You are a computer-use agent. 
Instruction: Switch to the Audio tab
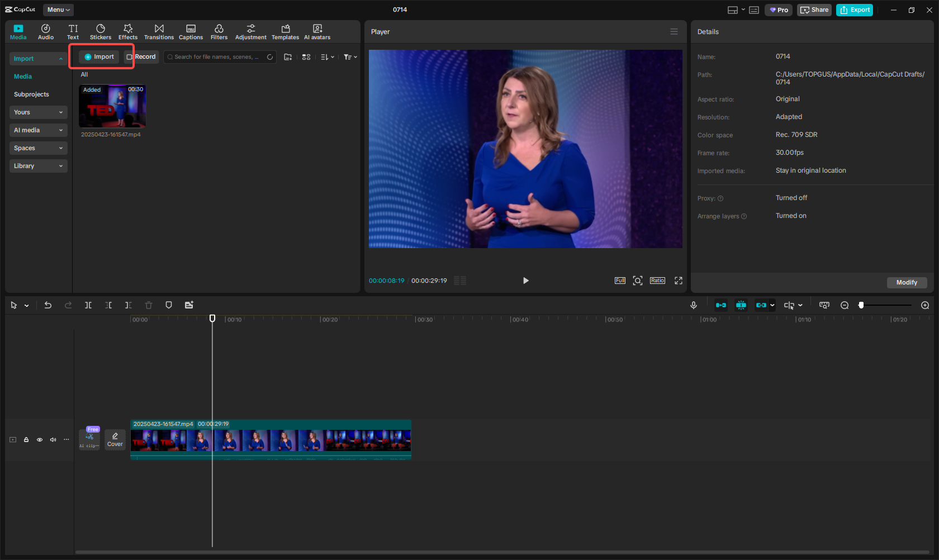coord(45,31)
